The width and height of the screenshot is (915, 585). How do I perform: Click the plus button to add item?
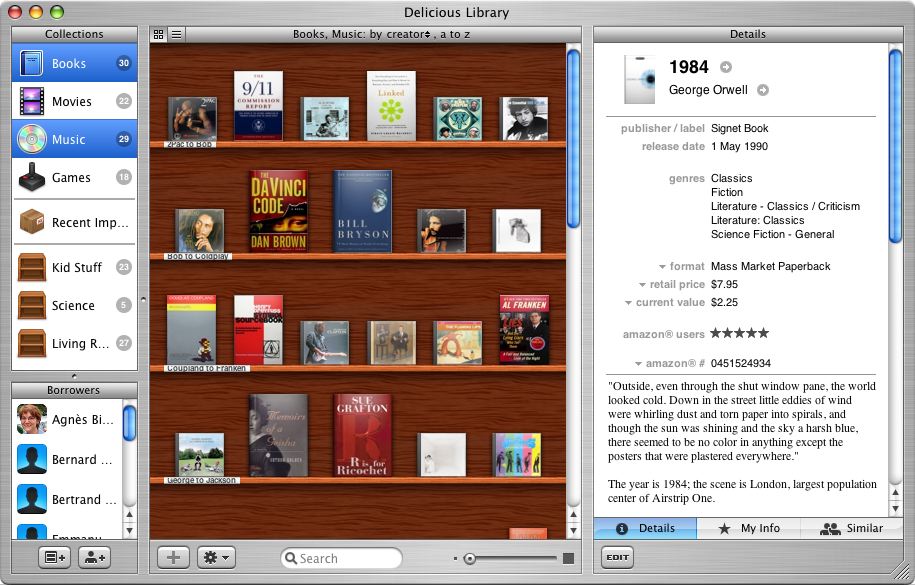(x=173, y=558)
